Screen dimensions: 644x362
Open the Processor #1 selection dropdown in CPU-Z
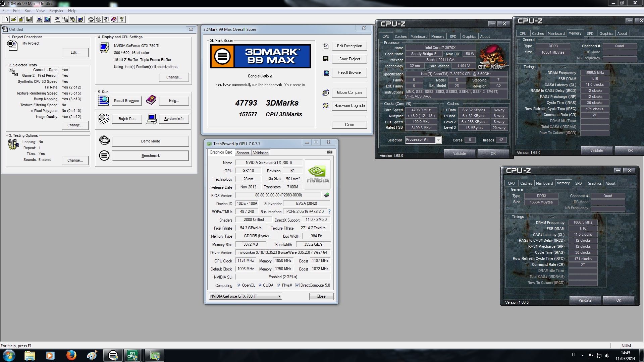(423, 140)
